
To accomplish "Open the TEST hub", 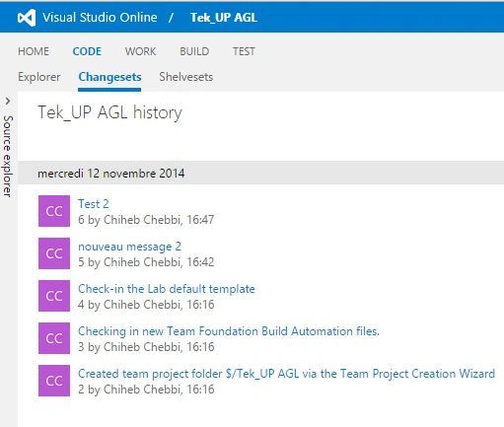I will click(x=244, y=51).
